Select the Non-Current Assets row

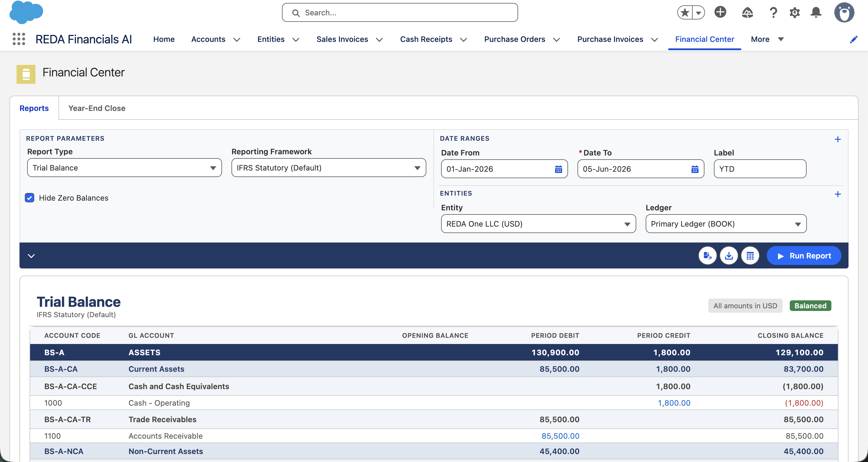point(434,451)
